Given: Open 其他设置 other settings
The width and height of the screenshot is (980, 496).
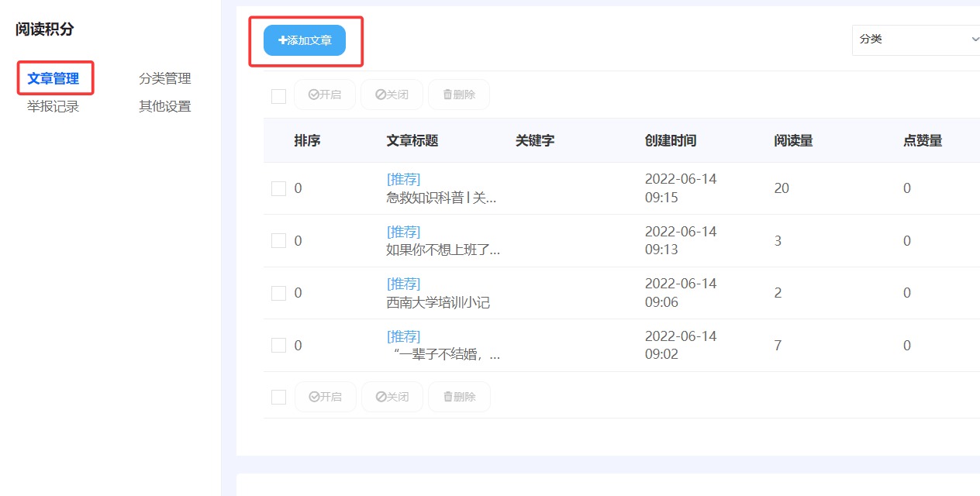Looking at the screenshot, I should coord(164,106).
